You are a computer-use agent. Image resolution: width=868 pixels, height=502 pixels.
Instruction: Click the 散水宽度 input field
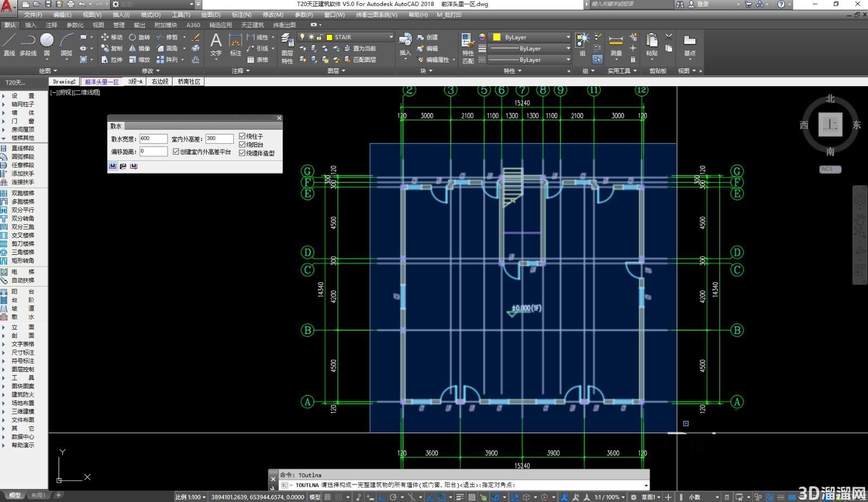(154, 138)
